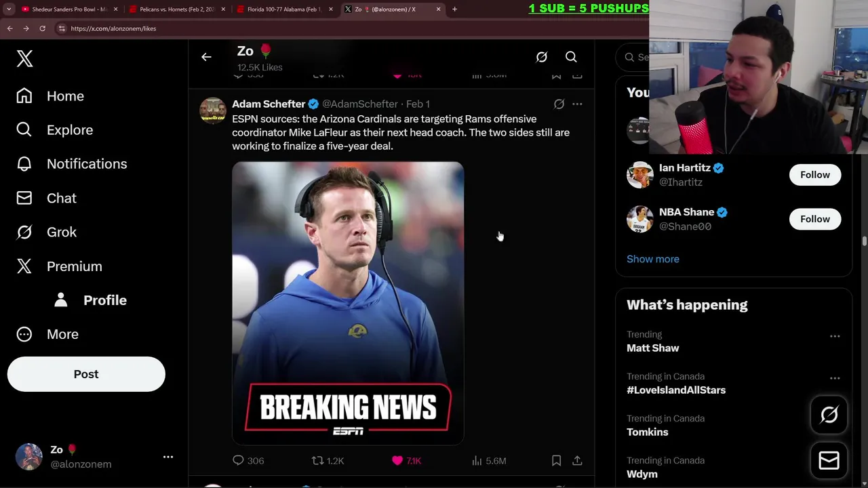Open options dots for #LoveIslandAllStars trend
This screenshot has height=488, width=868.
click(x=835, y=378)
